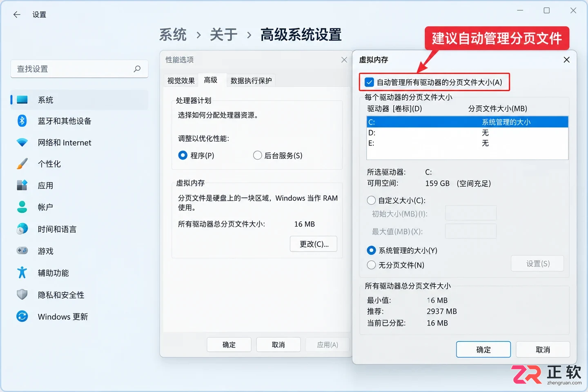Click the Apps icon in sidebar
This screenshot has width=588, height=392.
(x=22, y=185)
